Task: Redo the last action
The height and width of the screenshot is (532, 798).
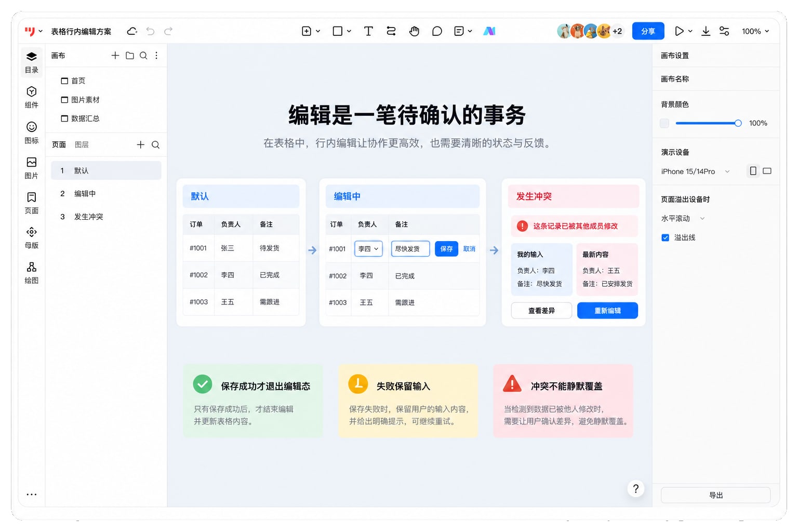Action: pos(168,31)
